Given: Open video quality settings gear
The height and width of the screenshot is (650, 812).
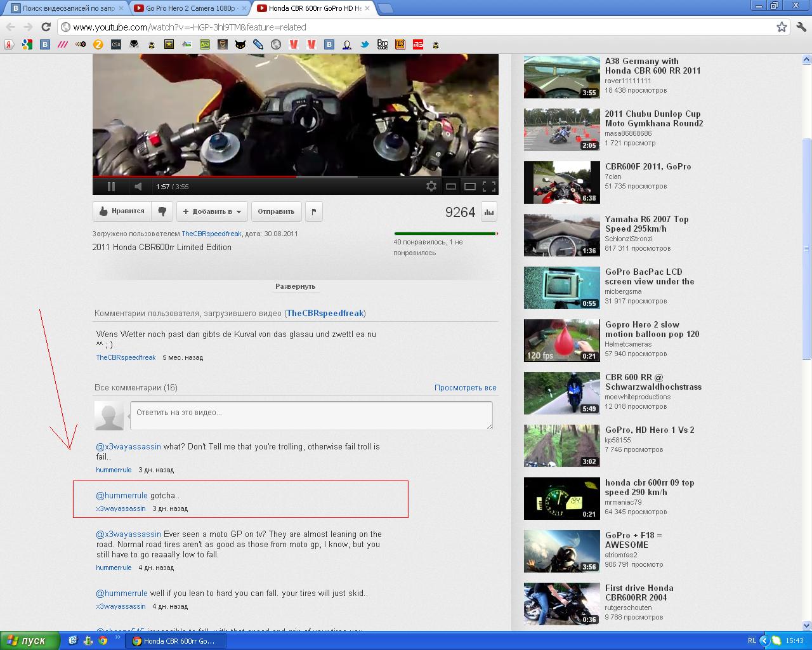Looking at the screenshot, I should [431, 186].
